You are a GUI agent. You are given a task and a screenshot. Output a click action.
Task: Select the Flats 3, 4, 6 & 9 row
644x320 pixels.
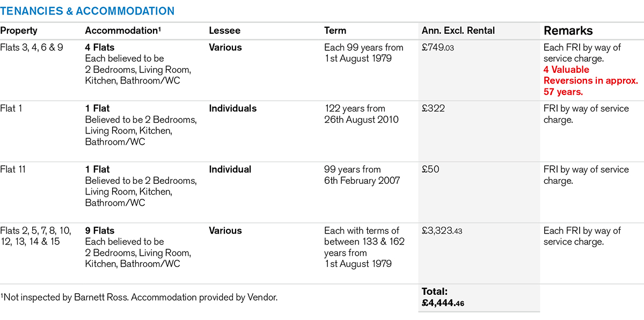(32, 47)
